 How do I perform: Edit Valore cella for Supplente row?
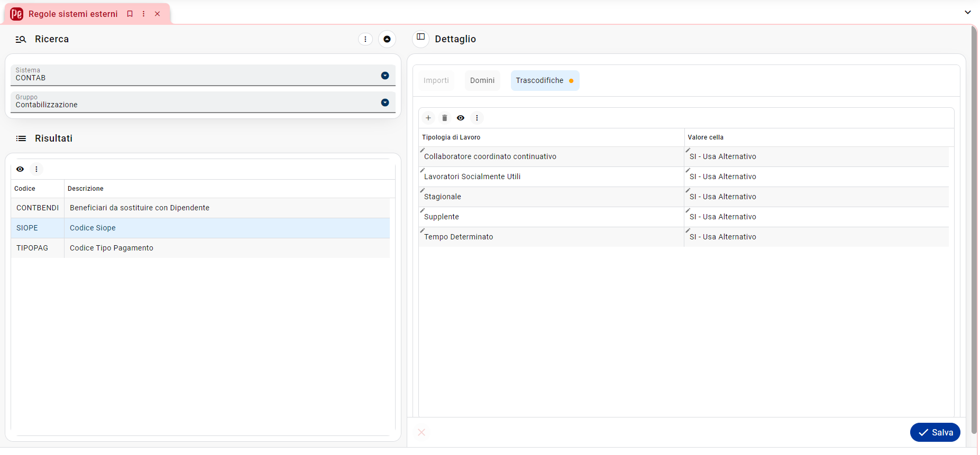click(x=817, y=217)
